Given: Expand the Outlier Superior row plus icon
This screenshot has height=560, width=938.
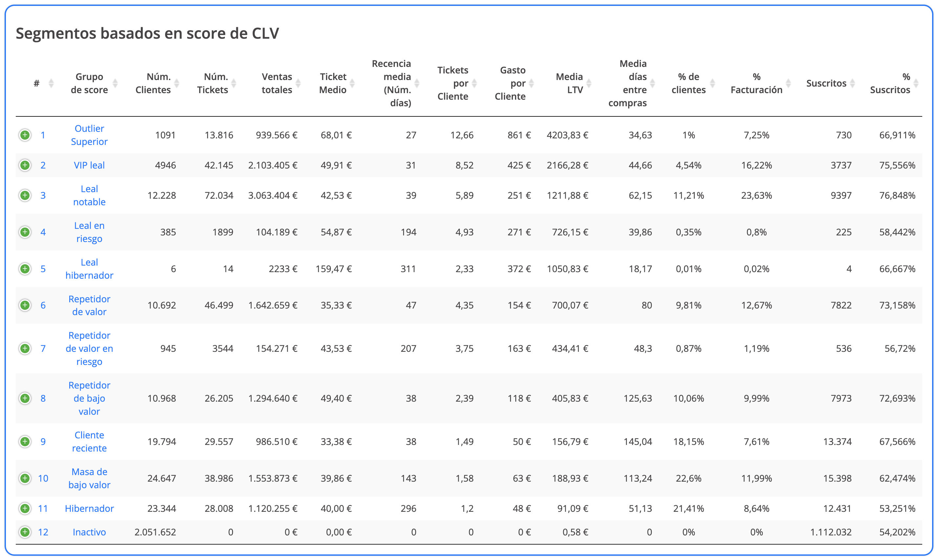Looking at the screenshot, I should click(25, 135).
